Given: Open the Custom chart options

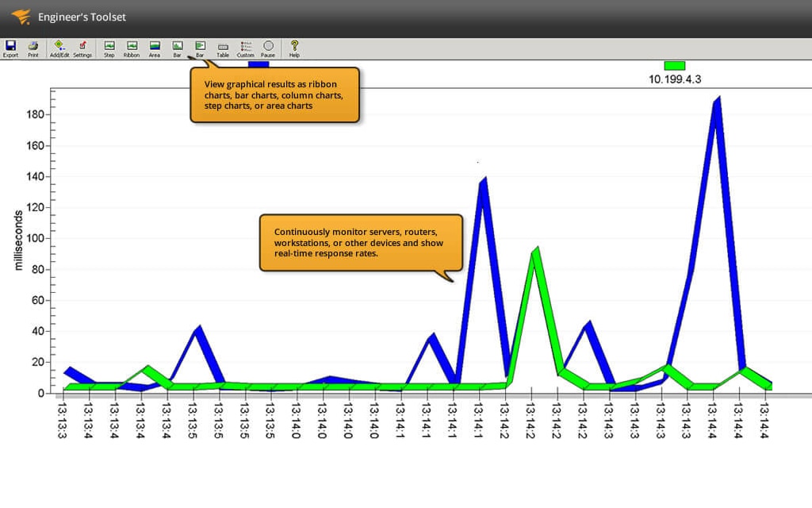Looking at the screenshot, I should coord(245,48).
